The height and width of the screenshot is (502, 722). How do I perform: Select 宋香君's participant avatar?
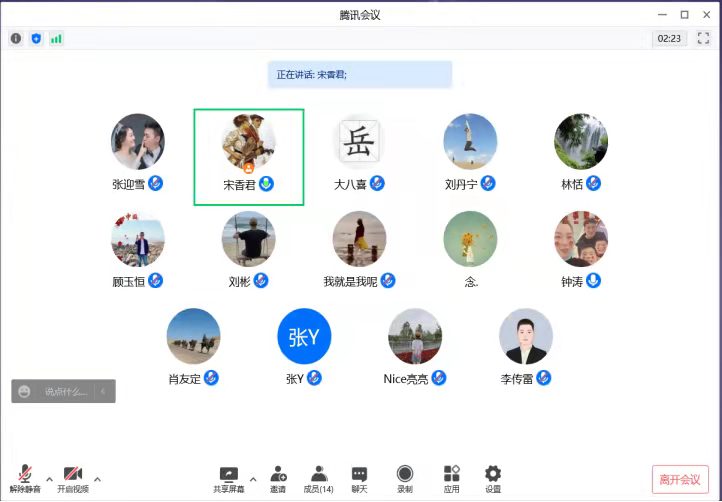point(248,142)
